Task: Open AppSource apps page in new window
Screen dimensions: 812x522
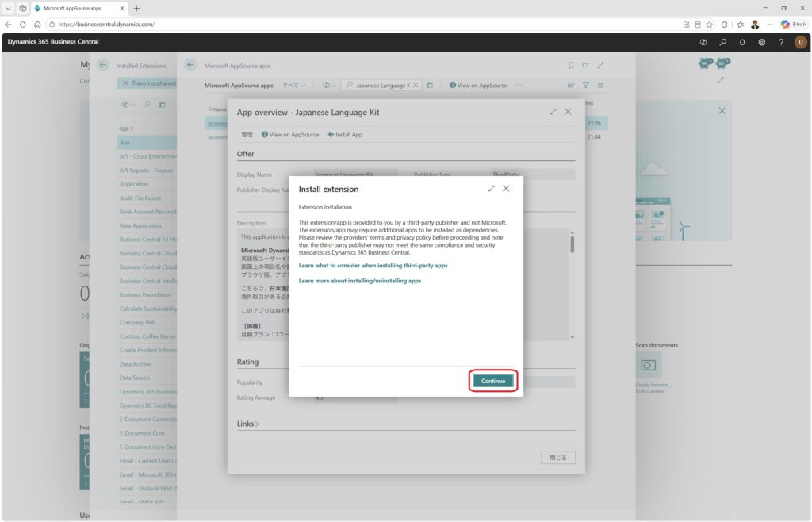Action: 586,65
